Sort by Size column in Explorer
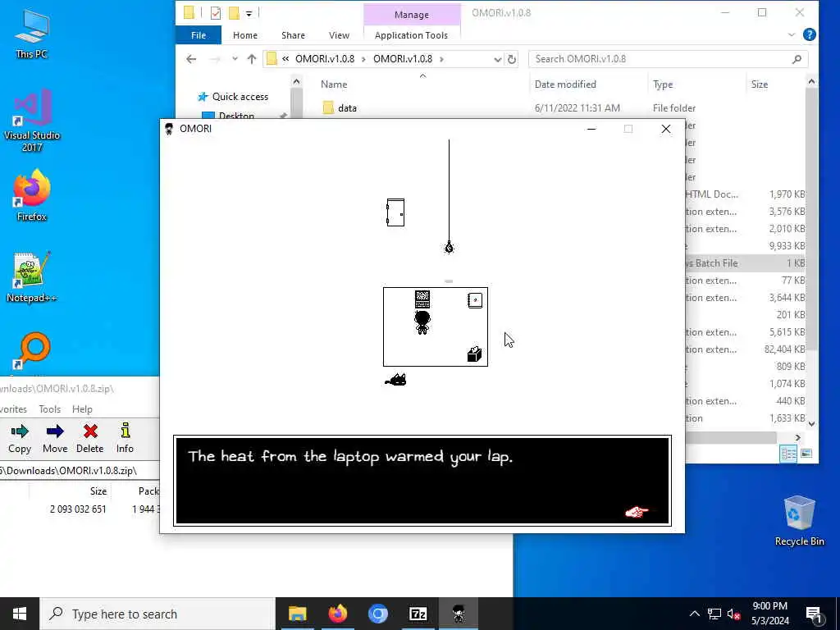Image resolution: width=840 pixels, height=630 pixels. tap(759, 84)
